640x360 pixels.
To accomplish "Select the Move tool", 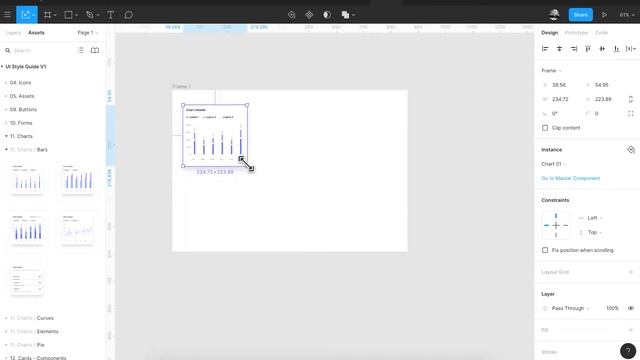I will point(26,15).
